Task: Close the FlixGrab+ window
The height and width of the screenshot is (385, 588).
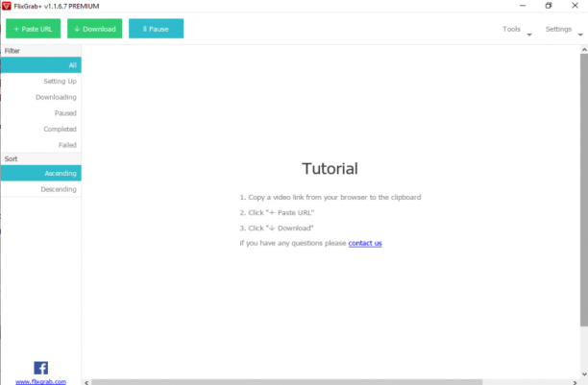Action: point(575,6)
